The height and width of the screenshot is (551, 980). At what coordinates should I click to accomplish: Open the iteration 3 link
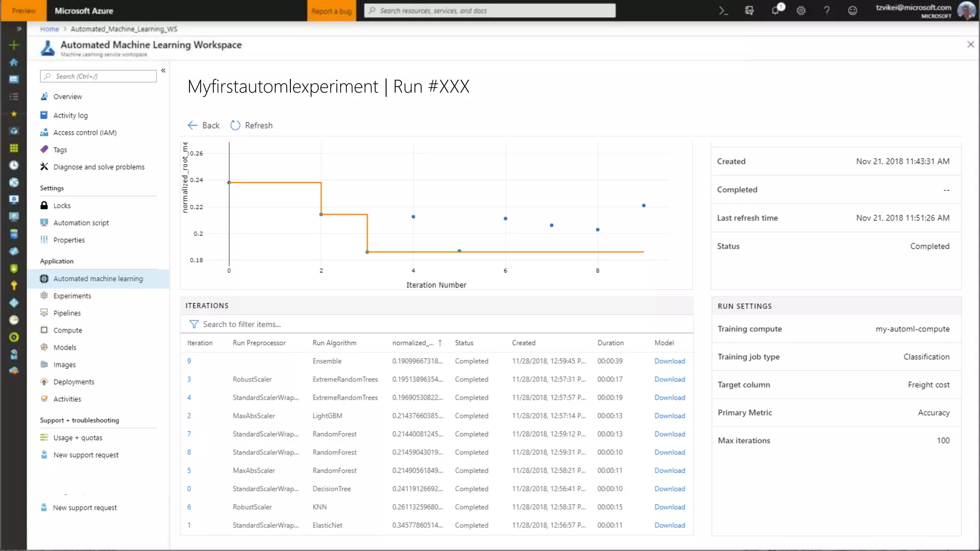pyautogui.click(x=189, y=379)
